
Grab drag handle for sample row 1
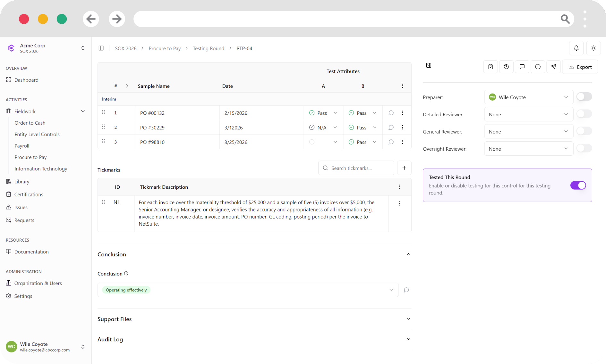[103, 112]
